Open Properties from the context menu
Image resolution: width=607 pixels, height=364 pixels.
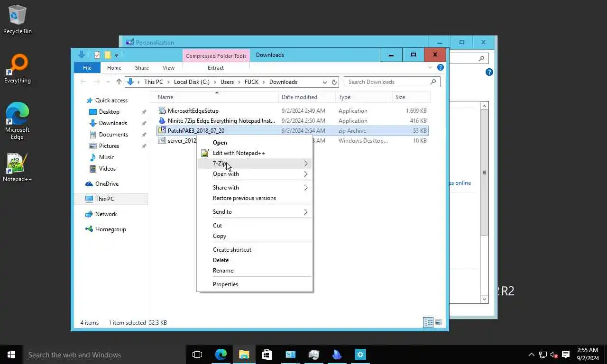coord(255,284)
